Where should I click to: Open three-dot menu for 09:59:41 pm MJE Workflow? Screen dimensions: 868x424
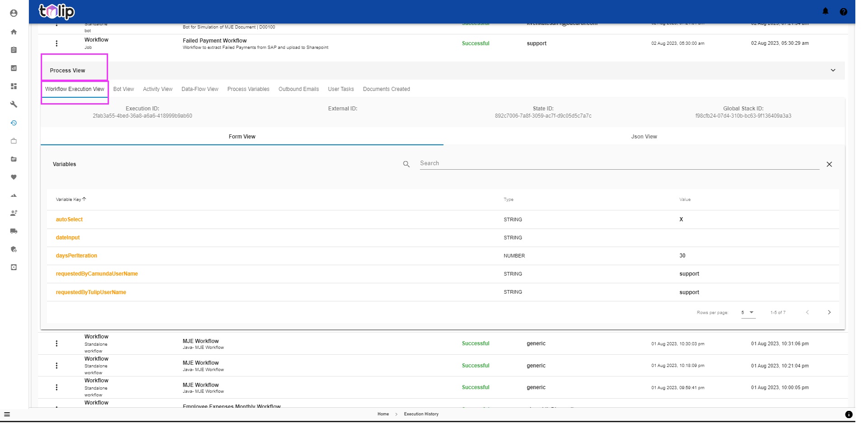(x=57, y=387)
